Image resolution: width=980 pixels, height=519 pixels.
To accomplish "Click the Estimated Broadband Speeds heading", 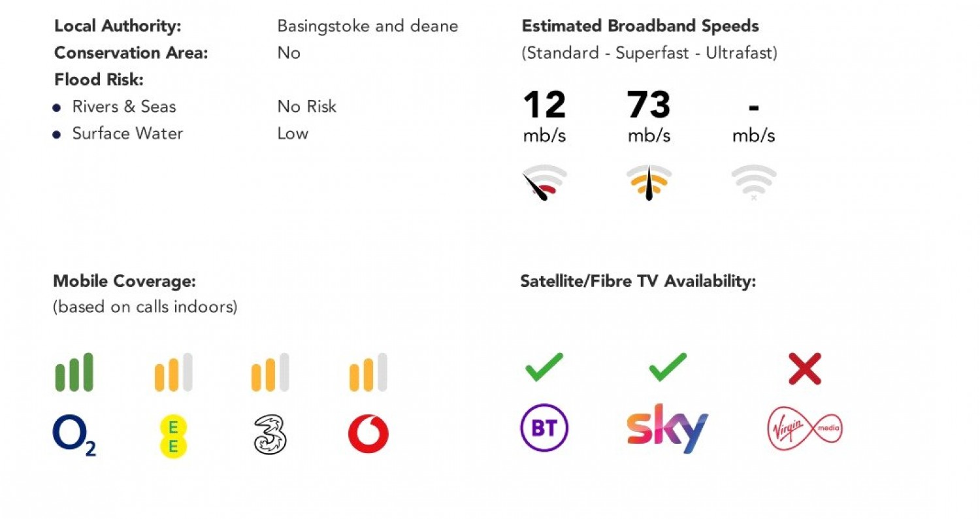I will coord(640,26).
